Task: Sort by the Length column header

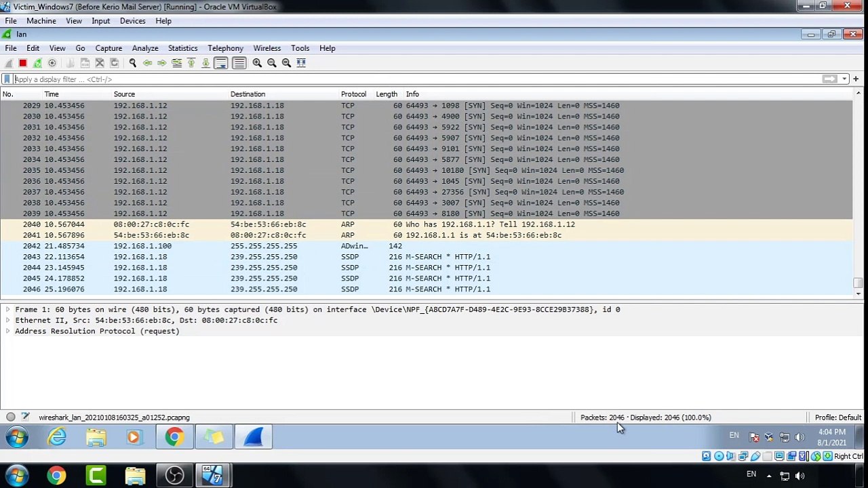Action: [387, 94]
